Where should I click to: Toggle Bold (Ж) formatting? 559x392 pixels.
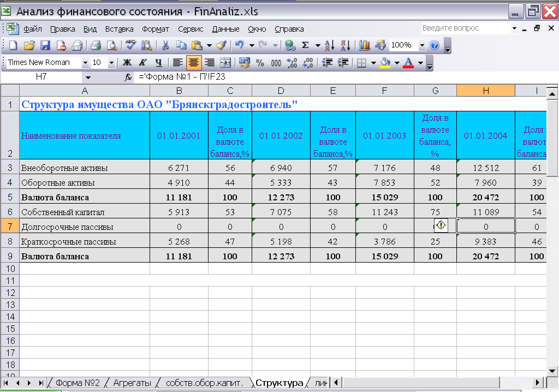click(x=127, y=63)
